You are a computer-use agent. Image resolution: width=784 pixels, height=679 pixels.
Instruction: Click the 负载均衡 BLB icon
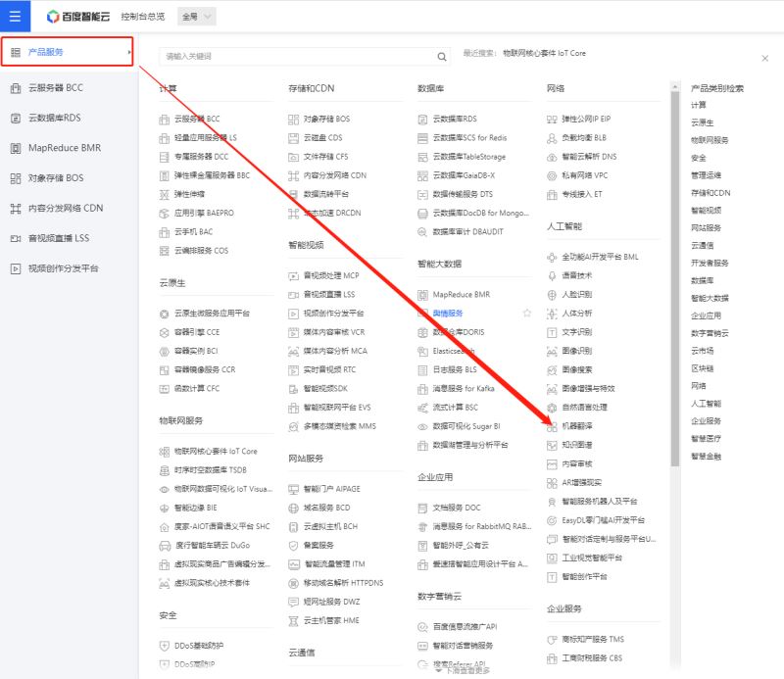pyautogui.click(x=552, y=138)
